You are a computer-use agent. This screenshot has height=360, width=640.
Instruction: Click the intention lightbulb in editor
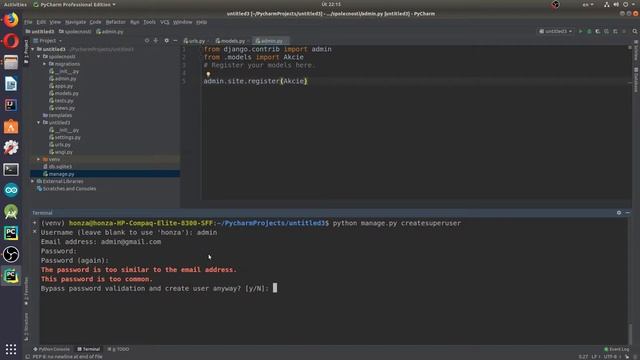click(208, 74)
